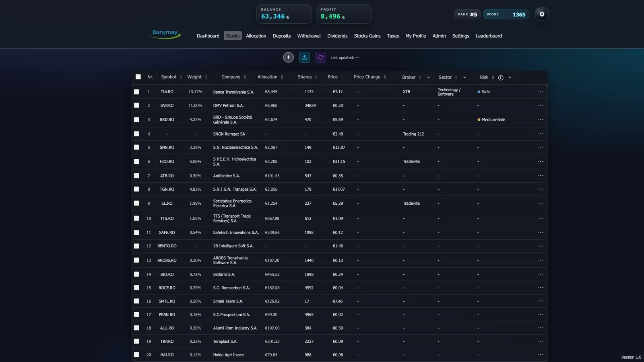The image size is (644, 362).
Task: Click the AROBS.RO symbol cell
Action: click(167, 260)
